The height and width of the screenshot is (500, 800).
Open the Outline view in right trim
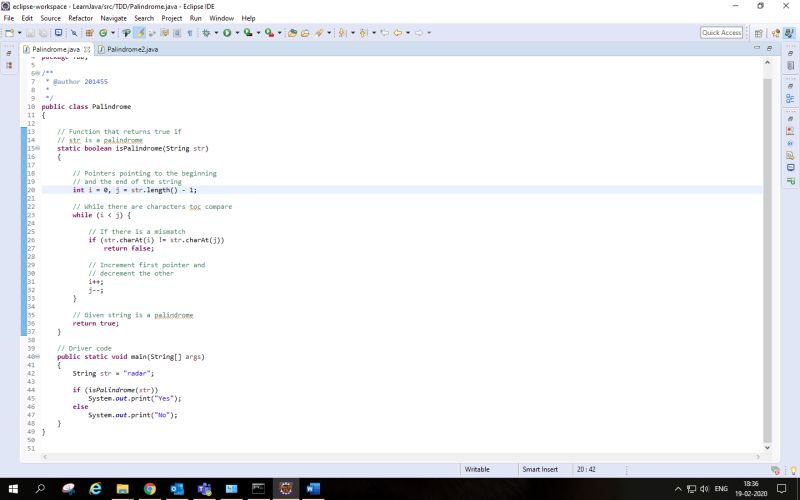pyautogui.click(x=790, y=98)
